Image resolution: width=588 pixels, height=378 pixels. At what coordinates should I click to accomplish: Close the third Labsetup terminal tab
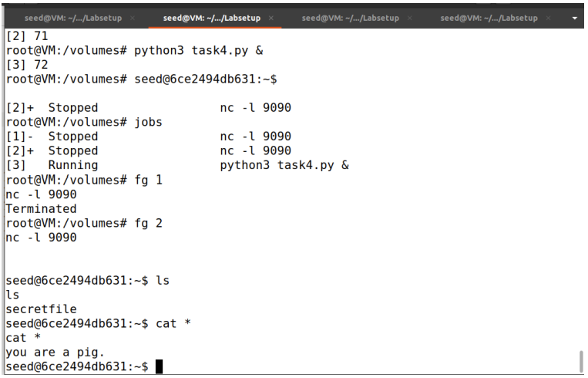409,18
